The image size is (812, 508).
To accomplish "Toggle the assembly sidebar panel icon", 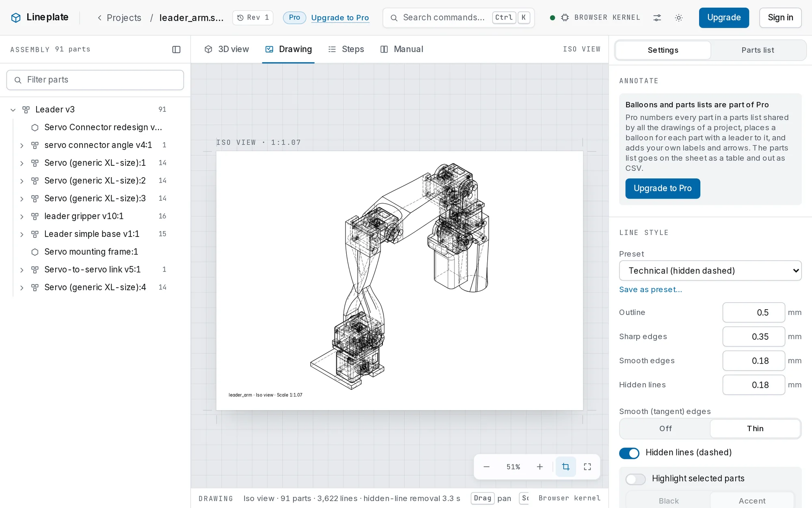I will tap(176, 50).
